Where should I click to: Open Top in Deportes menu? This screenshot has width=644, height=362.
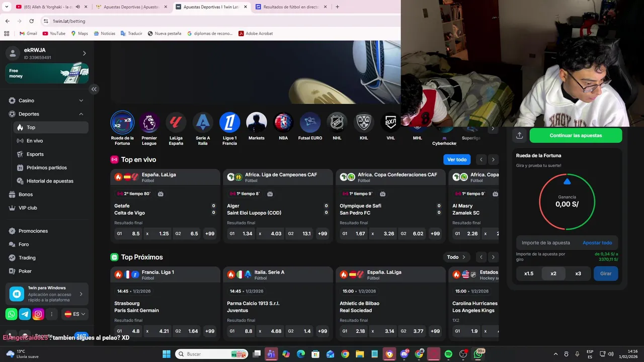coord(51,128)
